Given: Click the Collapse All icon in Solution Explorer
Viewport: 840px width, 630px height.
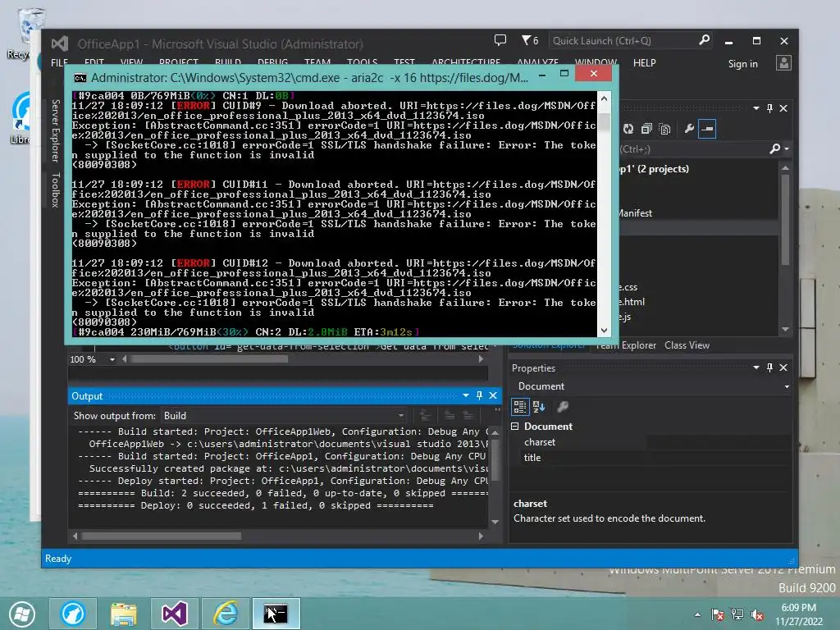Looking at the screenshot, I should click(646, 129).
